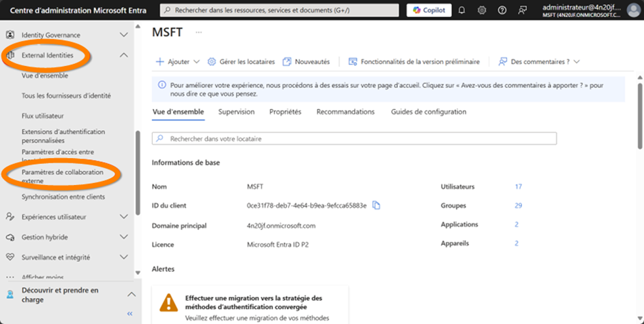644x324 pixels.
Task: Expand the Ajouter dropdown
Action: 178,61
